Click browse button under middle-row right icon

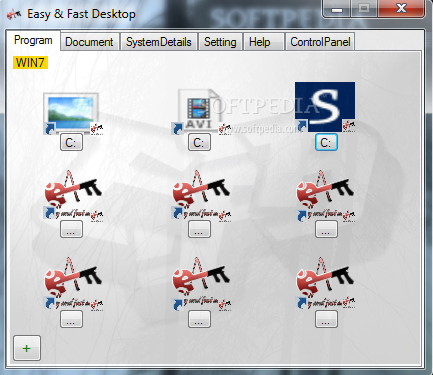[x=326, y=229]
